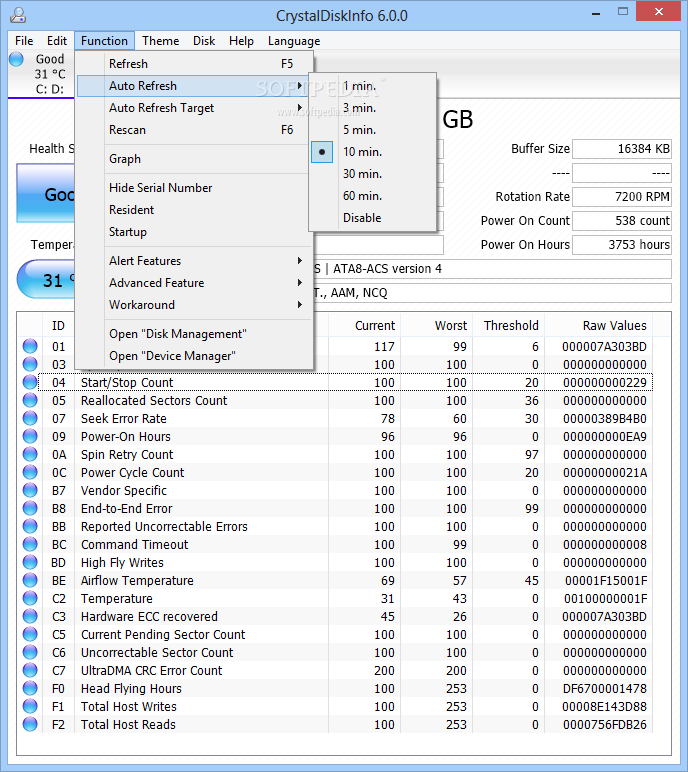Screen dimensions: 688x772
Task: Click the status orb for Seek Error Rate
Action: coord(30,418)
